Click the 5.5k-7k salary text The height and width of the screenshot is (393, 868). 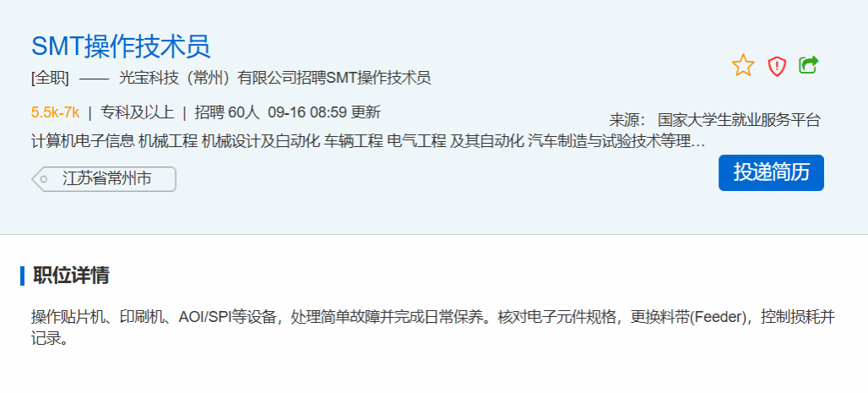click(x=56, y=112)
